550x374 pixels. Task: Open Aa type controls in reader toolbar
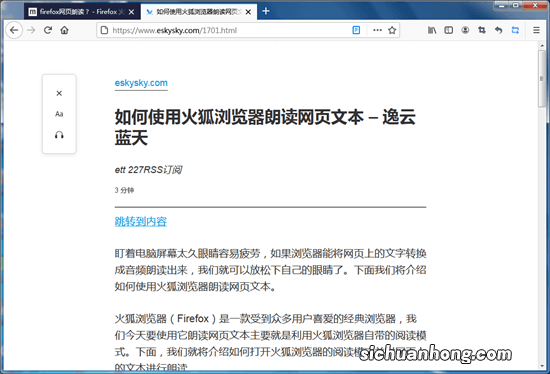59,114
